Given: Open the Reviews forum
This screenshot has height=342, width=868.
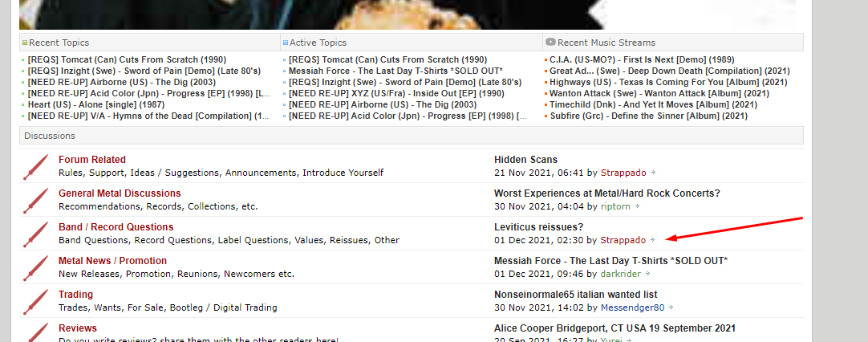Looking at the screenshot, I should [x=78, y=328].
